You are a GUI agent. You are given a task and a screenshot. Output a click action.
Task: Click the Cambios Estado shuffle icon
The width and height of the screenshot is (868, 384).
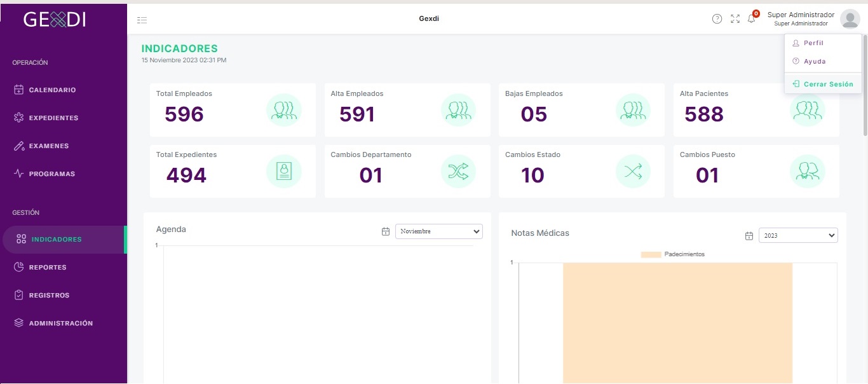pos(633,171)
